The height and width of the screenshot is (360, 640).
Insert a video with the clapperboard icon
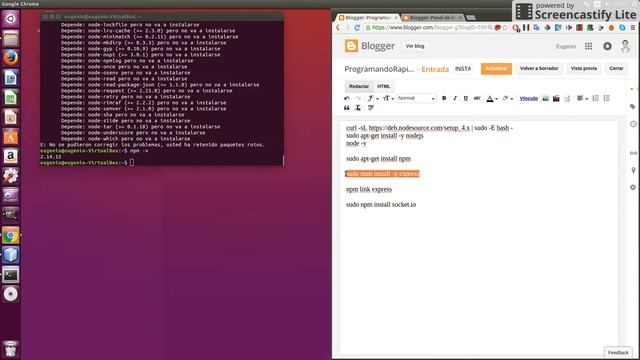556,98
